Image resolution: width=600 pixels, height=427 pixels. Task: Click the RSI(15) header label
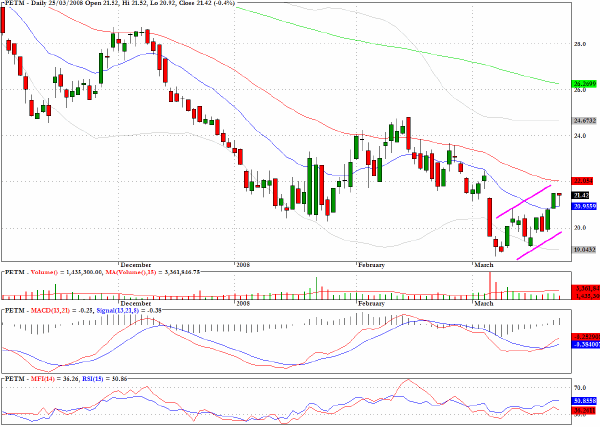tap(92, 379)
